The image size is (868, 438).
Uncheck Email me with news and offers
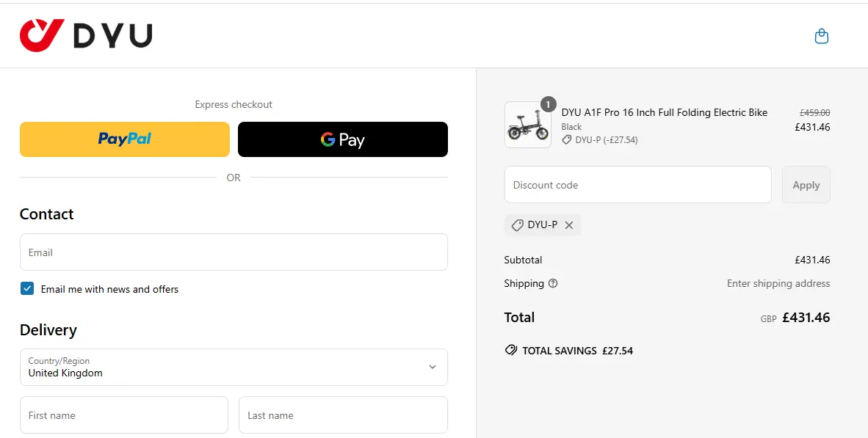point(27,288)
